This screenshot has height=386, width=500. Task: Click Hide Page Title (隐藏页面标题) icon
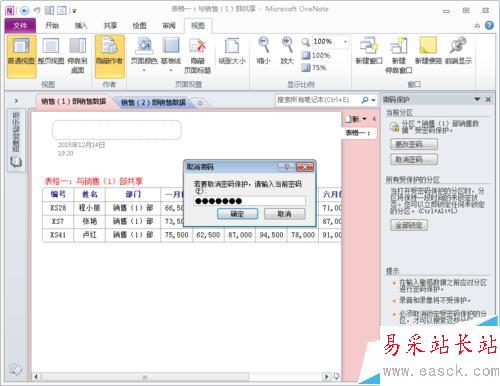197,56
